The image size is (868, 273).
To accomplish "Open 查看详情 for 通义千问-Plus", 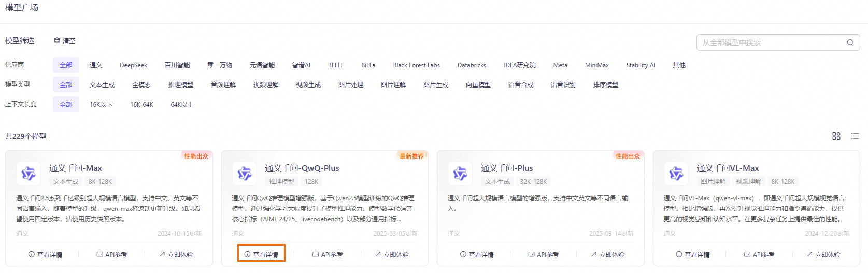I will pos(477,255).
